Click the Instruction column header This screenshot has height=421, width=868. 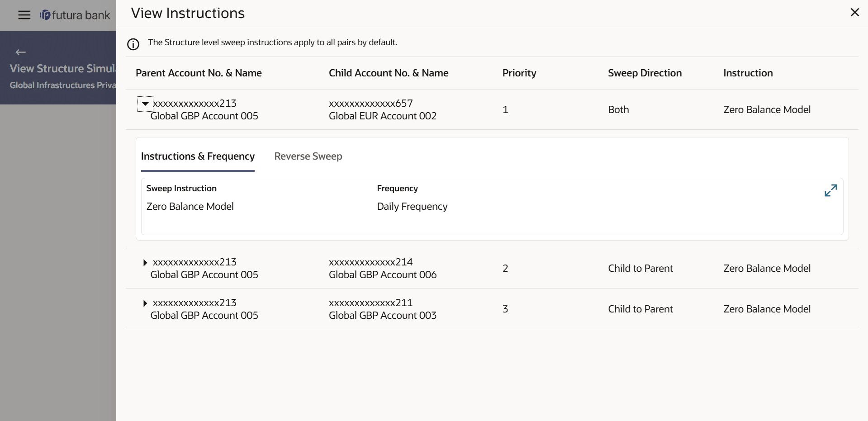748,73
